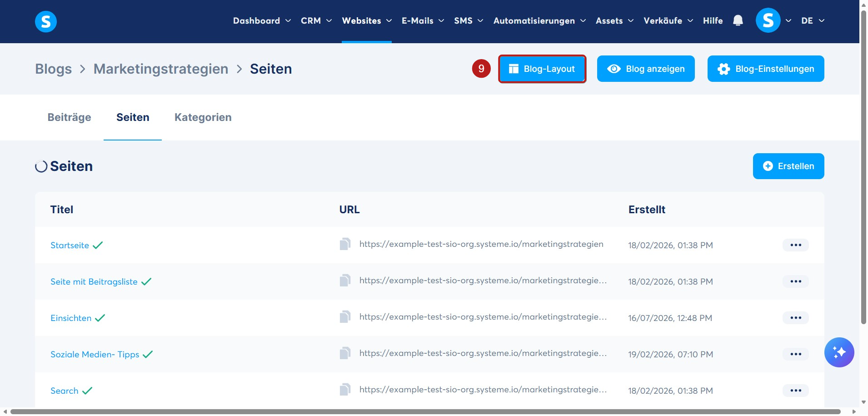
Task: Expand the Assets dropdown menu
Action: [x=614, y=21]
